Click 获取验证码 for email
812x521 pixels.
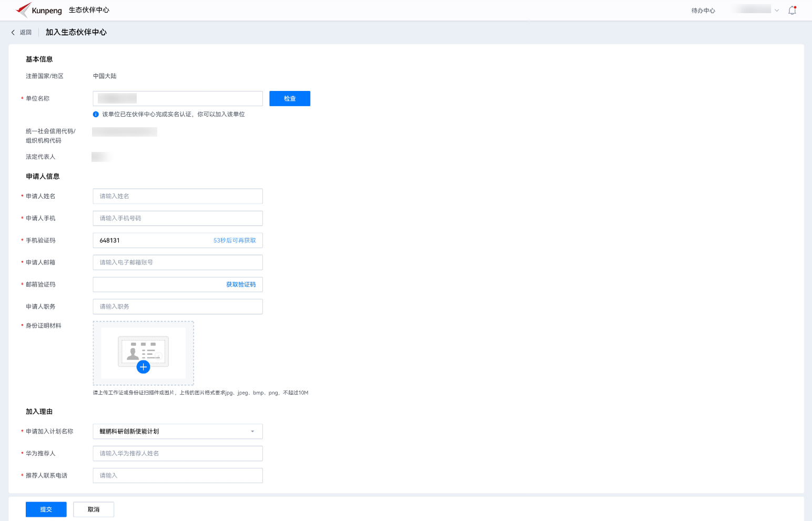241,284
